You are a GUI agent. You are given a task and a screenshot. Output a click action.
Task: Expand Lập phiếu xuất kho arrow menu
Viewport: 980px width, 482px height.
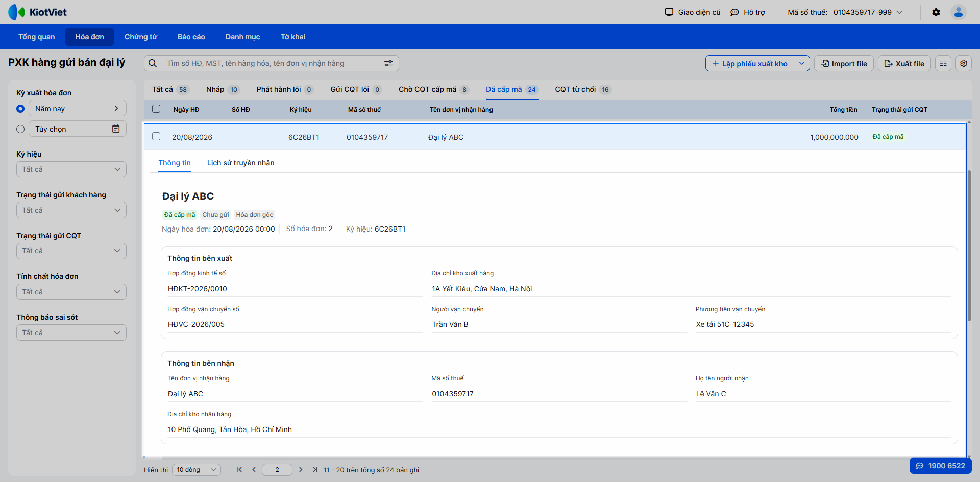click(802, 63)
